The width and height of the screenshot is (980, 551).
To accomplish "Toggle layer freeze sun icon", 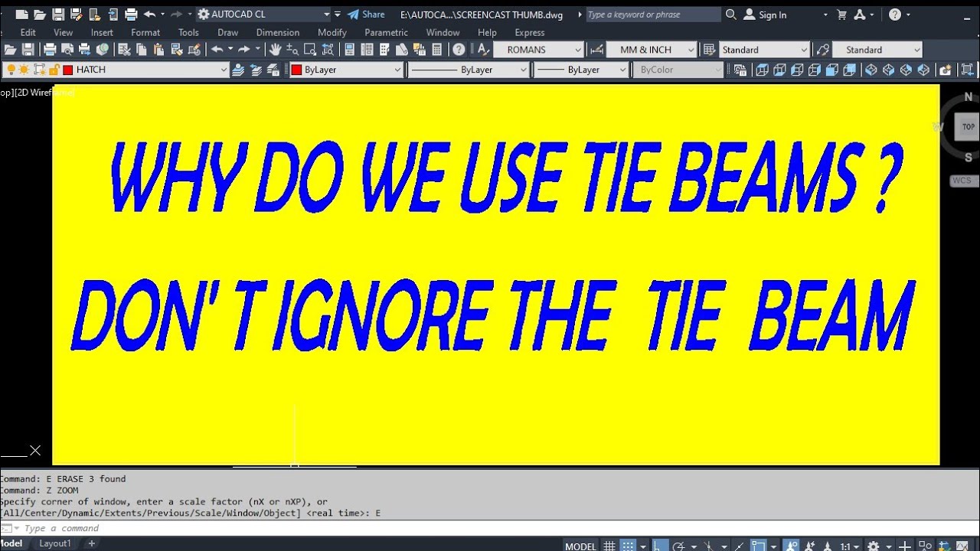I will (24, 70).
